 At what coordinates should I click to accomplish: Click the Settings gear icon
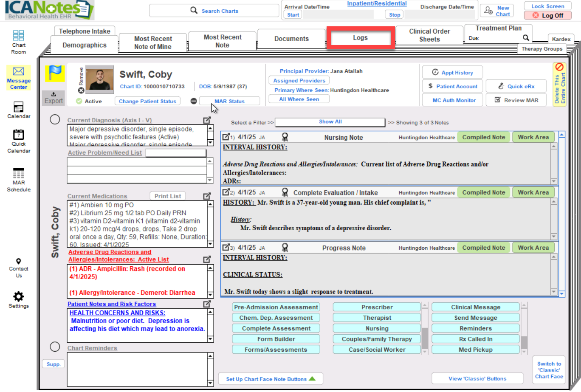tap(18, 296)
